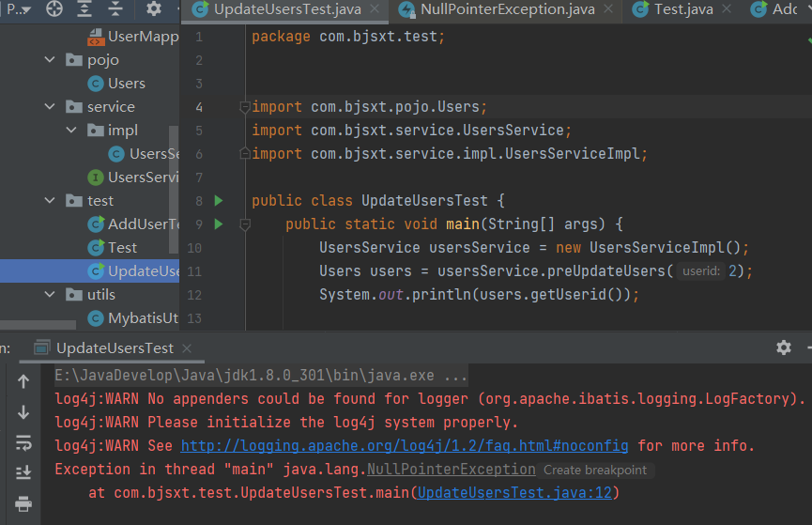Click scroll-to-end icon in run console
This screenshot has height=525, width=812.
click(x=23, y=472)
